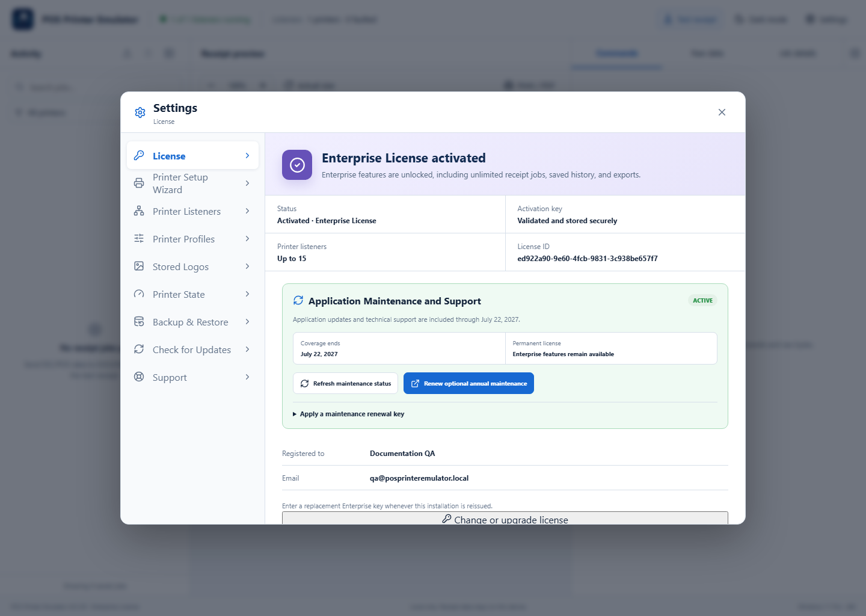
Task: Click the email qa@posprinteremulator.local
Action: click(x=419, y=478)
